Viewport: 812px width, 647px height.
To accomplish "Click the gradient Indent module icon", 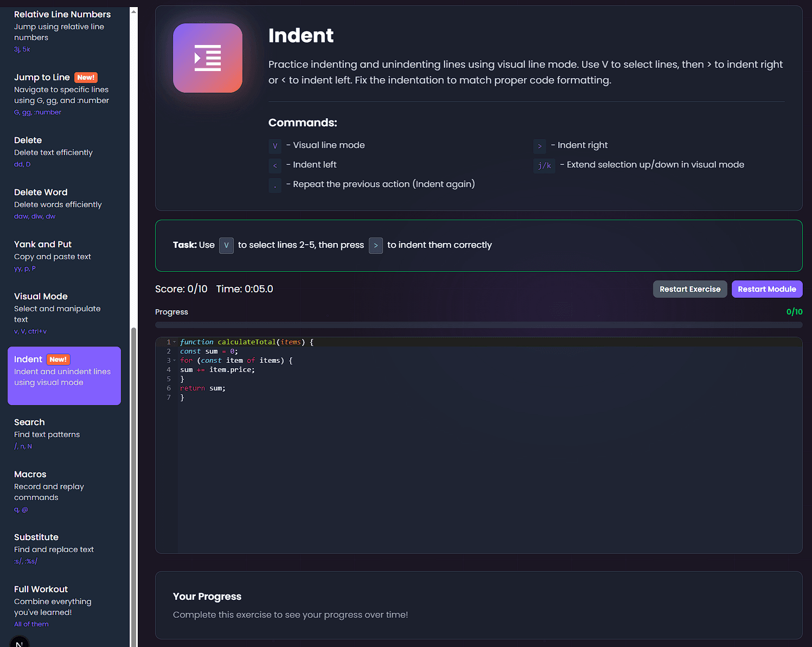I will click(x=208, y=58).
